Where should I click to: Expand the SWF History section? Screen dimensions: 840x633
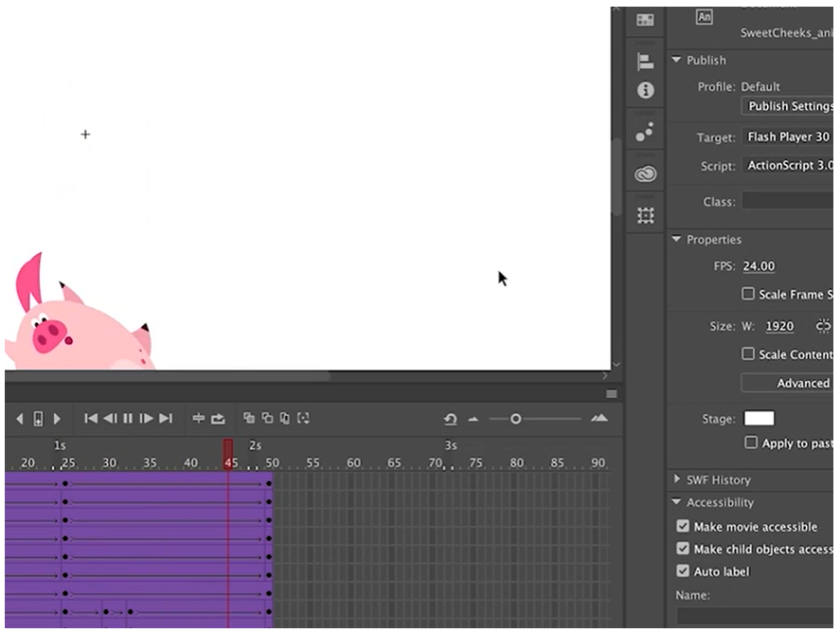click(x=677, y=479)
